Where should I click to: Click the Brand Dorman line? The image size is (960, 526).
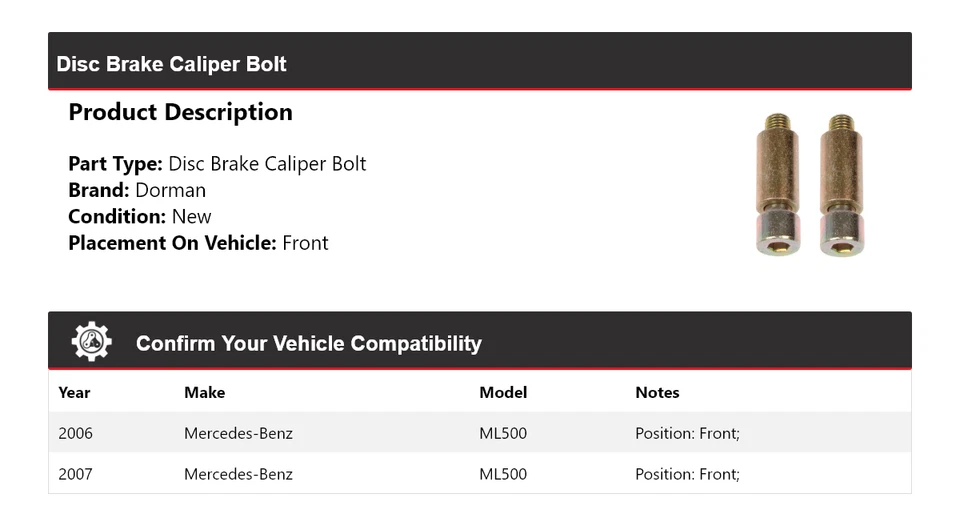[x=137, y=190]
